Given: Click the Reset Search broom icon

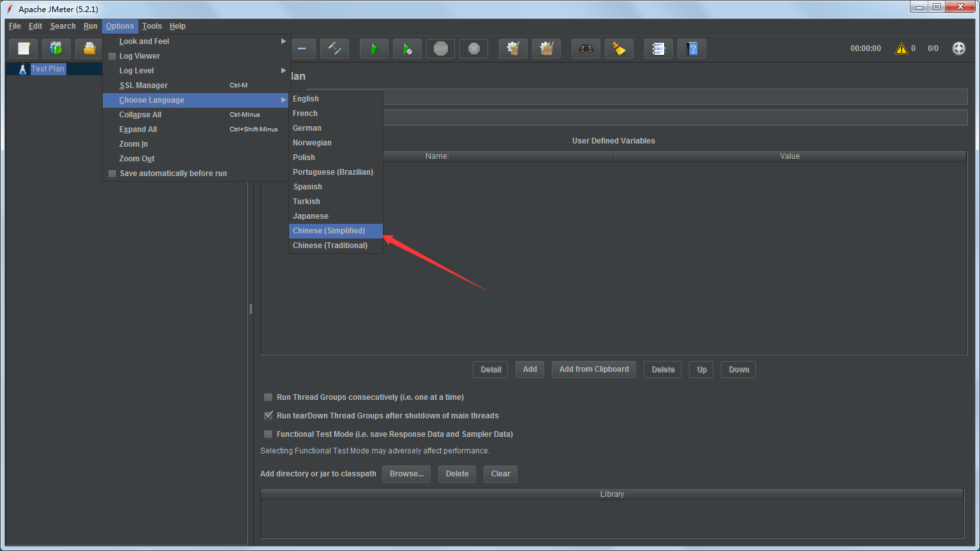Looking at the screenshot, I should (x=619, y=48).
